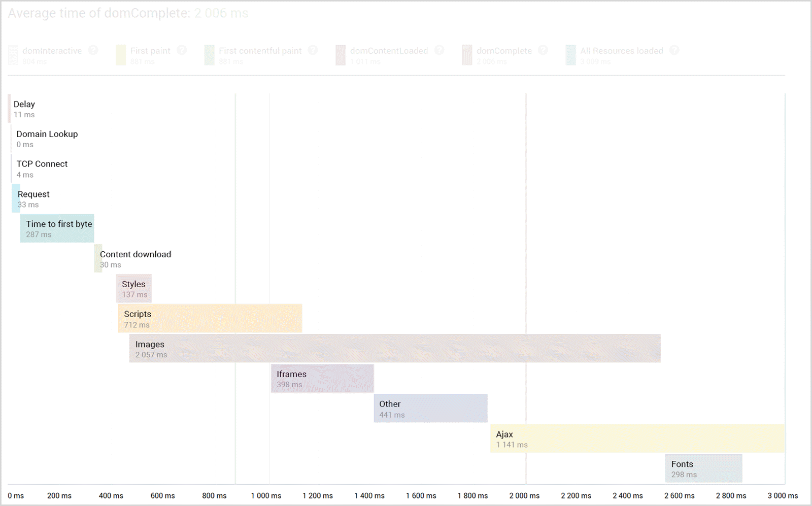812x506 pixels.
Task: Select the Styles 137 ms bar
Action: [x=134, y=289]
